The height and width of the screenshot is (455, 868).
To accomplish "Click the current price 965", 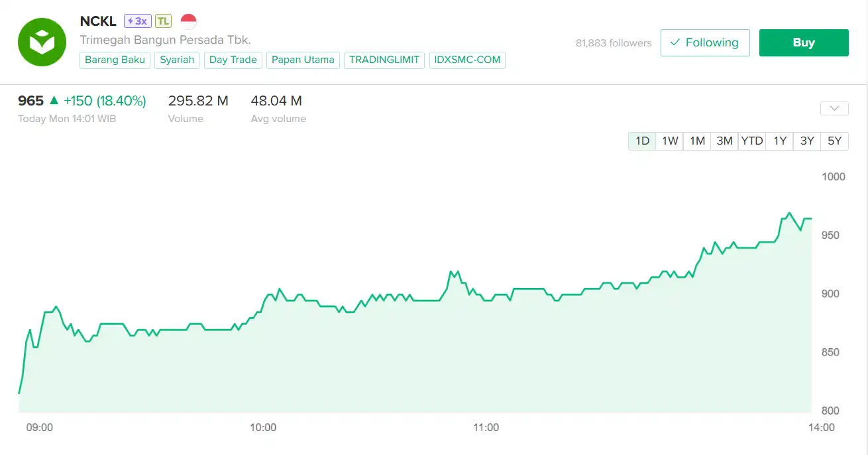I will 30,101.
